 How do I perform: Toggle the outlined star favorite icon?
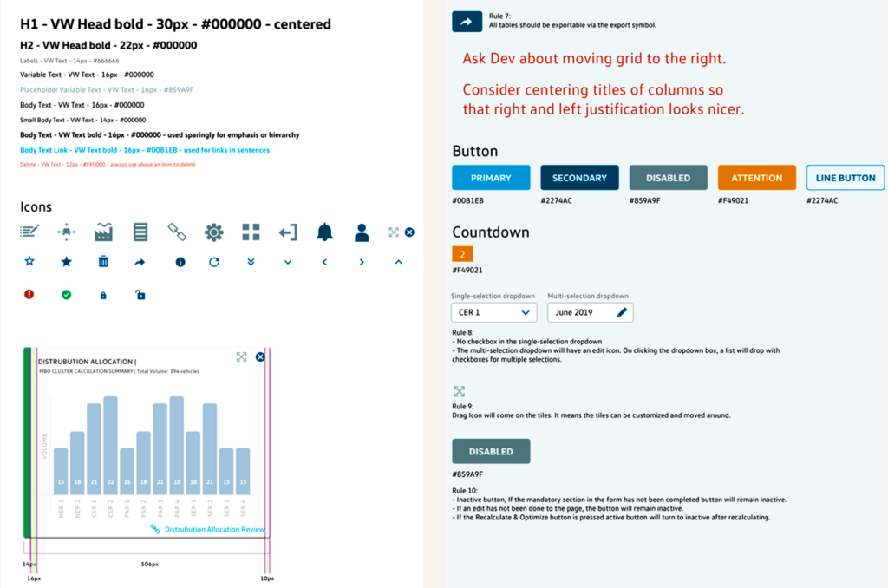29,261
